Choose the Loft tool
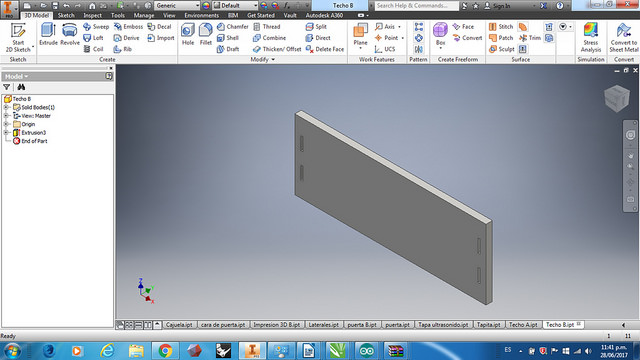640x360 pixels. point(93,38)
